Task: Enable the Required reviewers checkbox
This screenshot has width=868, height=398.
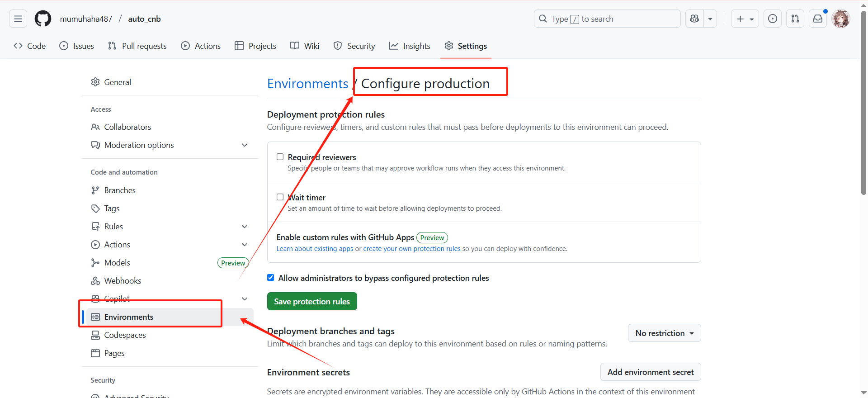Action: 280,157
